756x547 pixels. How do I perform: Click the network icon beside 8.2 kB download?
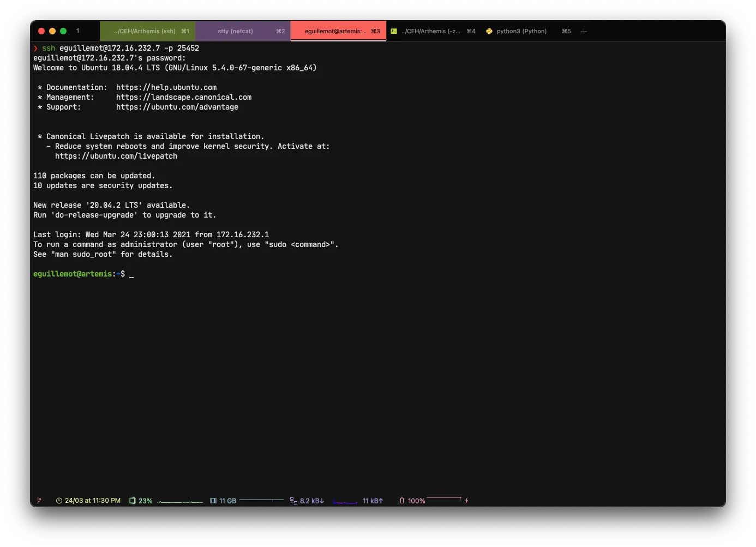293,501
